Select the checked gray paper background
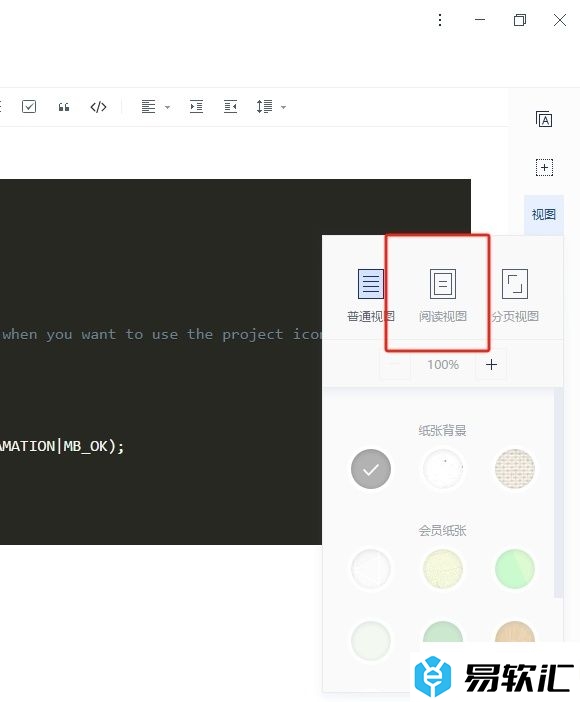This screenshot has height=702, width=580. pos(371,469)
